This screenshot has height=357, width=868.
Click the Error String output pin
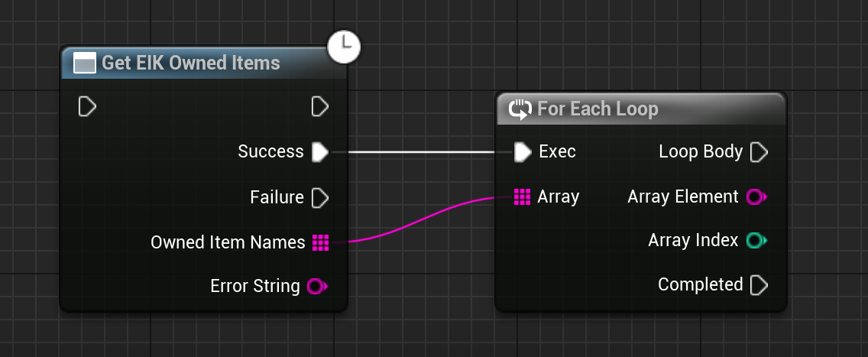click(316, 287)
